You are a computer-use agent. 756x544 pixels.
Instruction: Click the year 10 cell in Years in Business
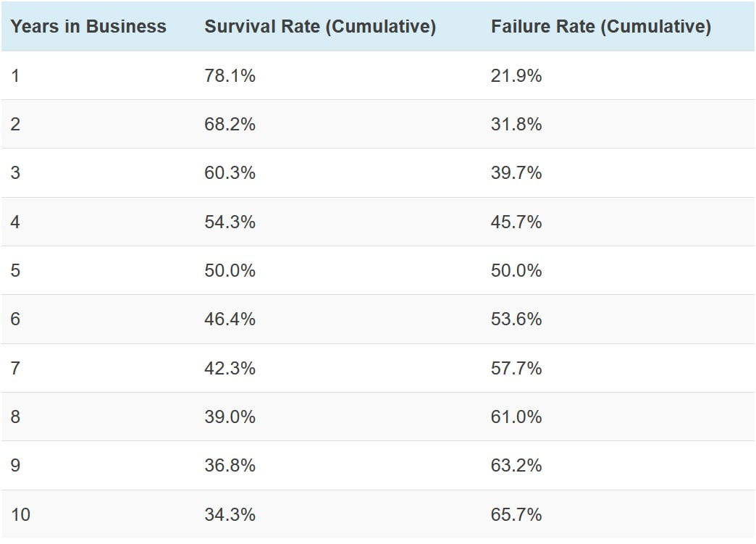click(x=21, y=514)
